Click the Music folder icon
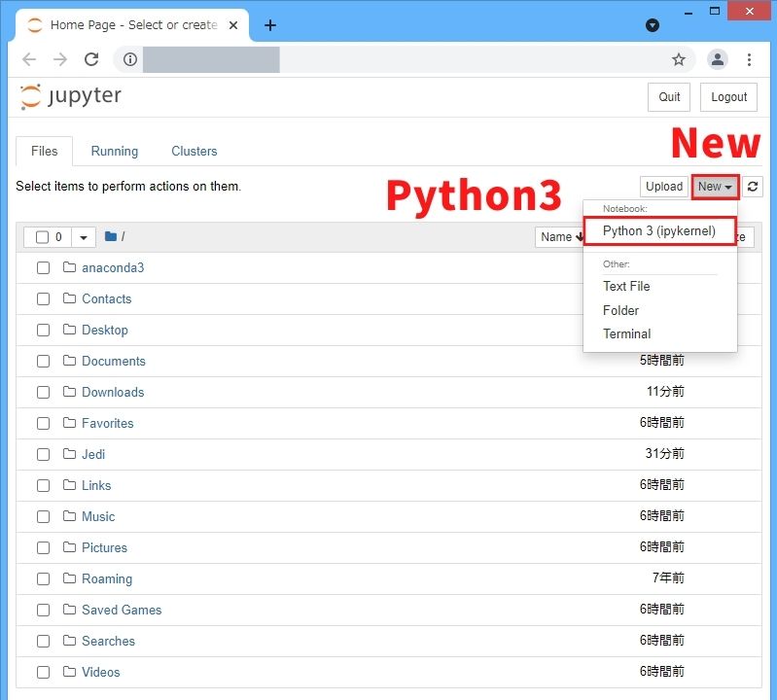The height and width of the screenshot is (700, 777). [69, 516]
